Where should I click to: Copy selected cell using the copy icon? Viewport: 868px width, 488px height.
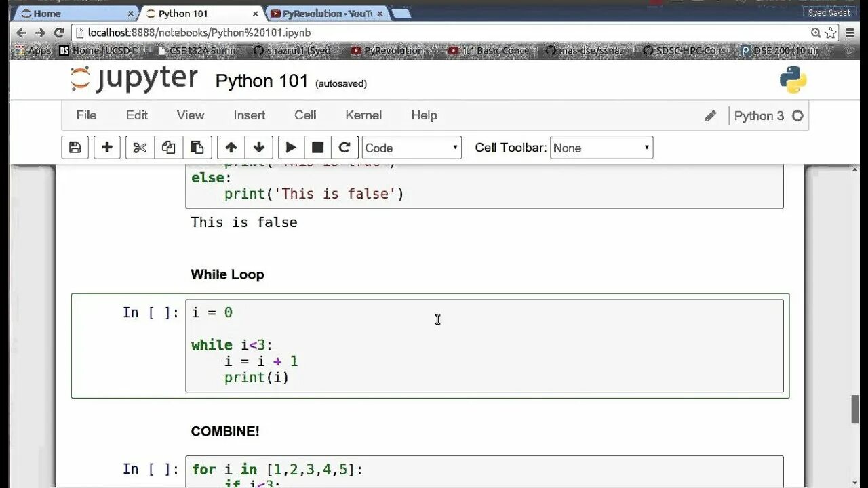[168, 148]
